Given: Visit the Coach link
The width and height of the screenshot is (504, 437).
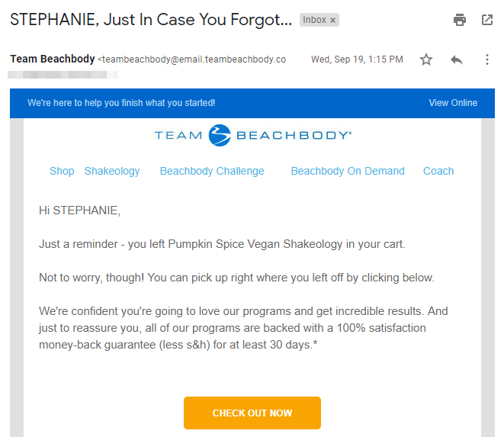Looking at the screenshot, I should tap(438, 171).
